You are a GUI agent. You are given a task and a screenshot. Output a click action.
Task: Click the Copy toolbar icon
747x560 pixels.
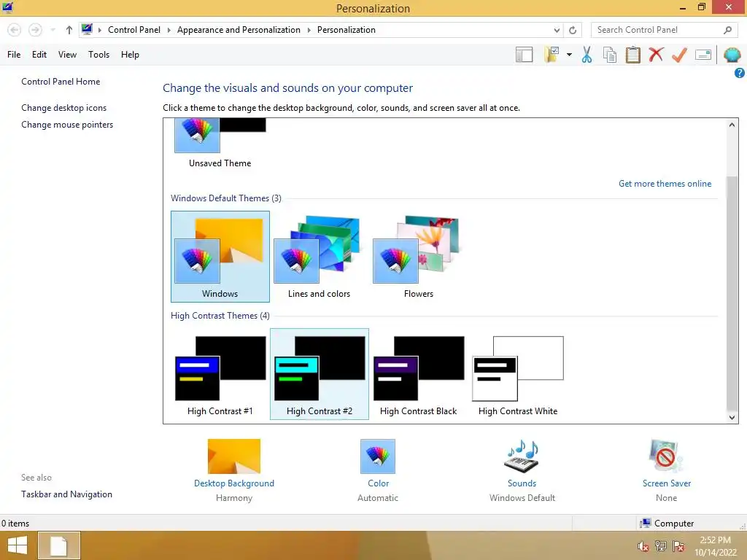pyautogui.click(x=609, y=55)
